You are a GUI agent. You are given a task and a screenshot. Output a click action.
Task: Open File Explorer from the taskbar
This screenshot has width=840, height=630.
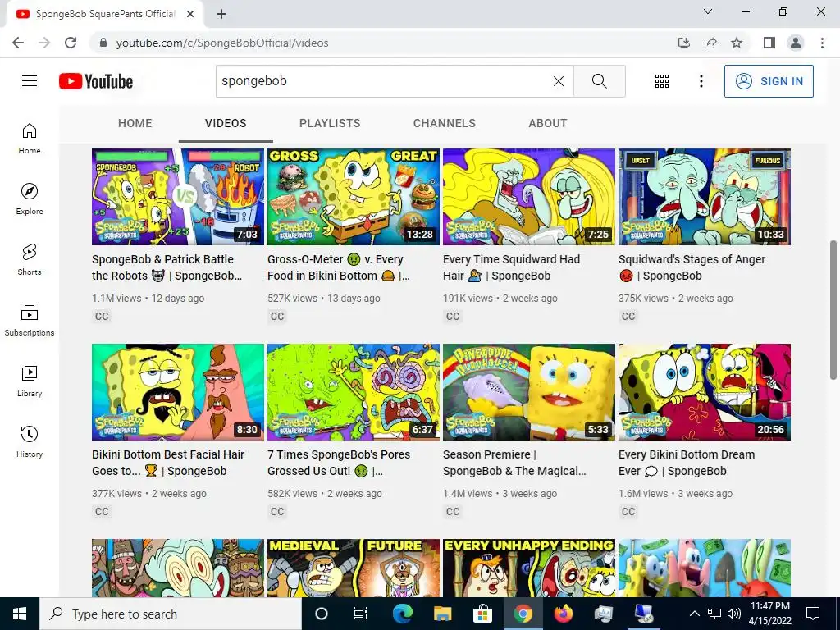point(442,614)
